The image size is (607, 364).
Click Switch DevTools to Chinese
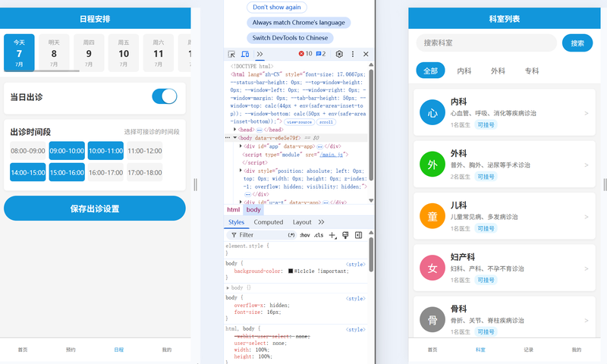(x=290, y=38)
